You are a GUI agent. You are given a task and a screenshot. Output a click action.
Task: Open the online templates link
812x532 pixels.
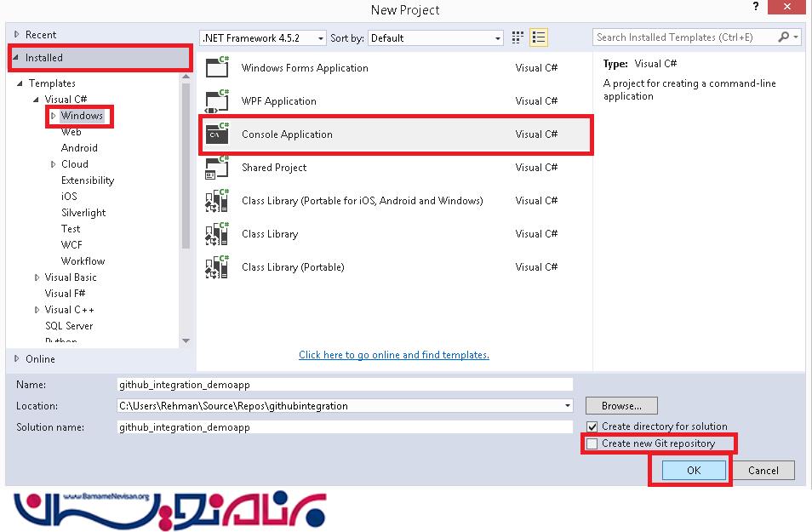click(393, 355)
